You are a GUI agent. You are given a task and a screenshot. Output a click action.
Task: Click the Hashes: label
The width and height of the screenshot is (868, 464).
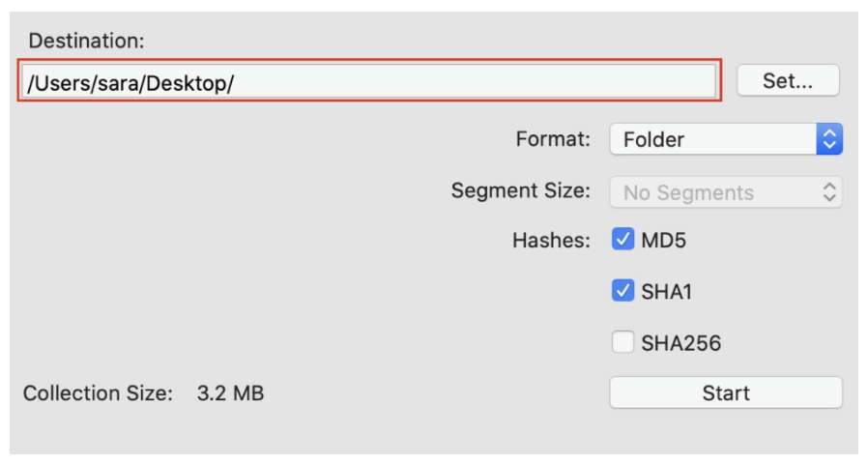tap(551, 241)
